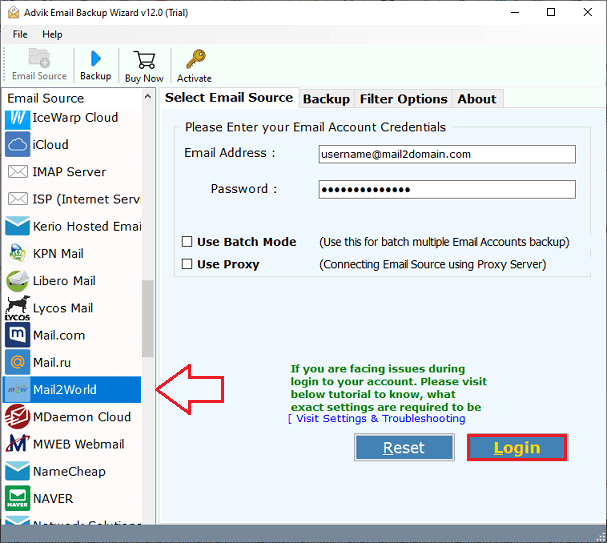The height and width of the screenshot is (543, 607).
Task: Select the Libero Mail icon
Action: pyautogui.click(x=17, y=281)
